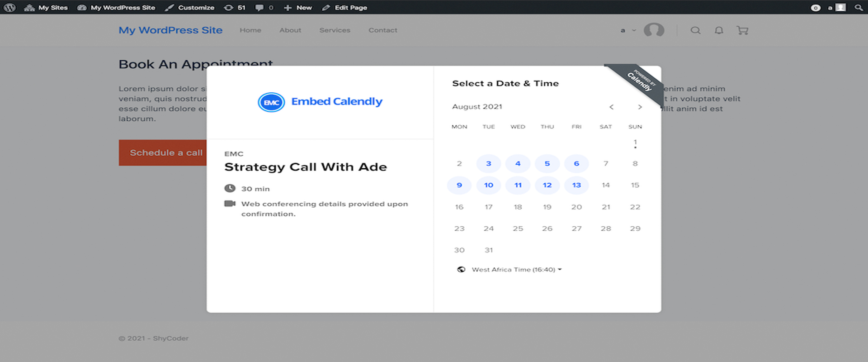Open the Customize link
Viewport: 868px width, 362px height.
pos(189,7)
